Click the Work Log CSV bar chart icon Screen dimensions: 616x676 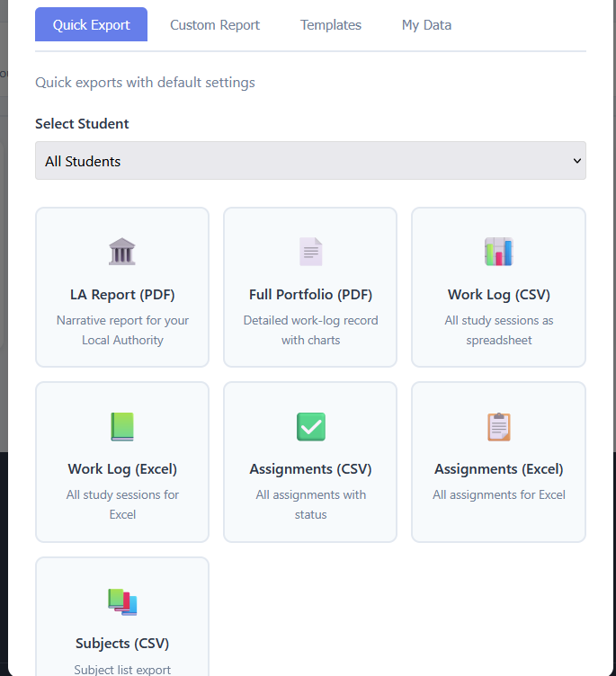coord(499,252)
